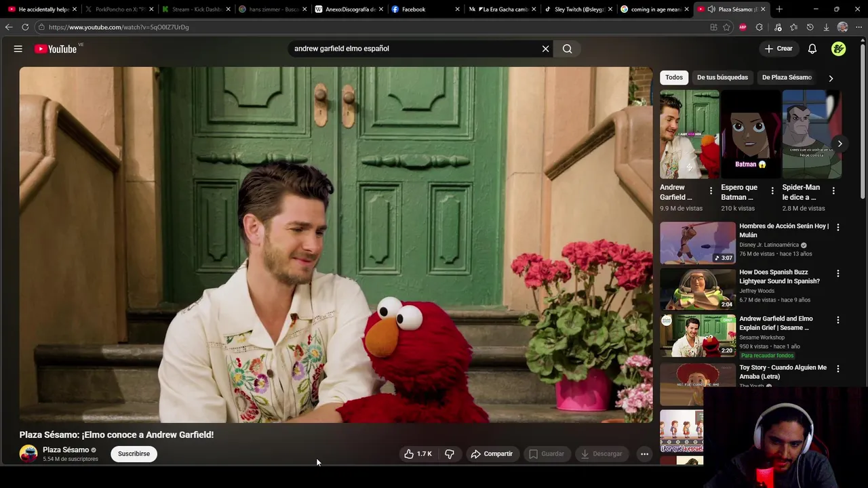
Task: Click the browser address bar URL
Action: (x=119, y=27)
